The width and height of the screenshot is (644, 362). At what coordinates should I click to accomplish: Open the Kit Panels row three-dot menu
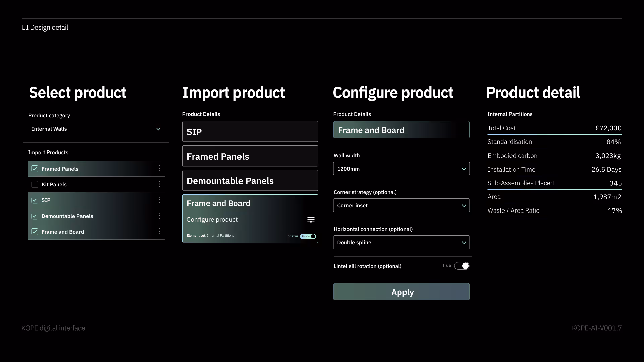coord(159,184)
